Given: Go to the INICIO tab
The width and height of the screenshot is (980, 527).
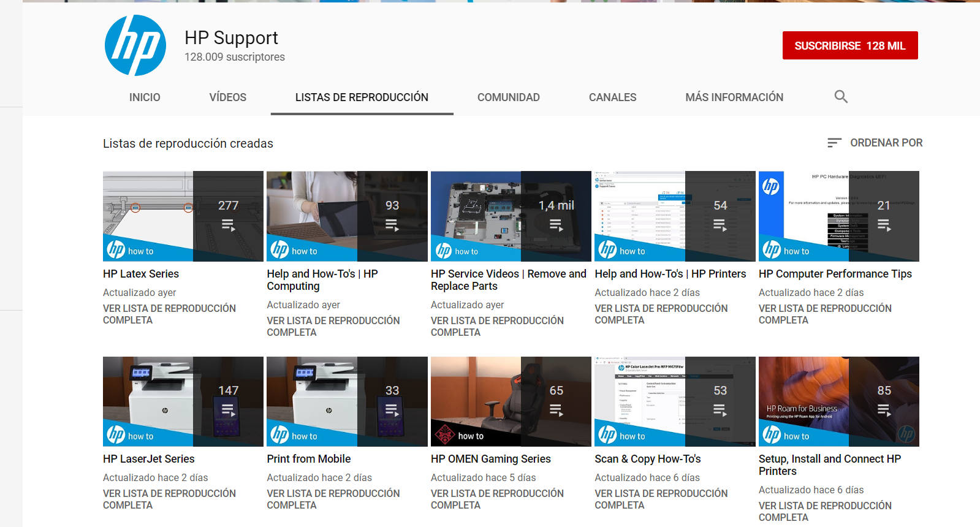Looking at the screenshot, I should (x=145, y=97).
